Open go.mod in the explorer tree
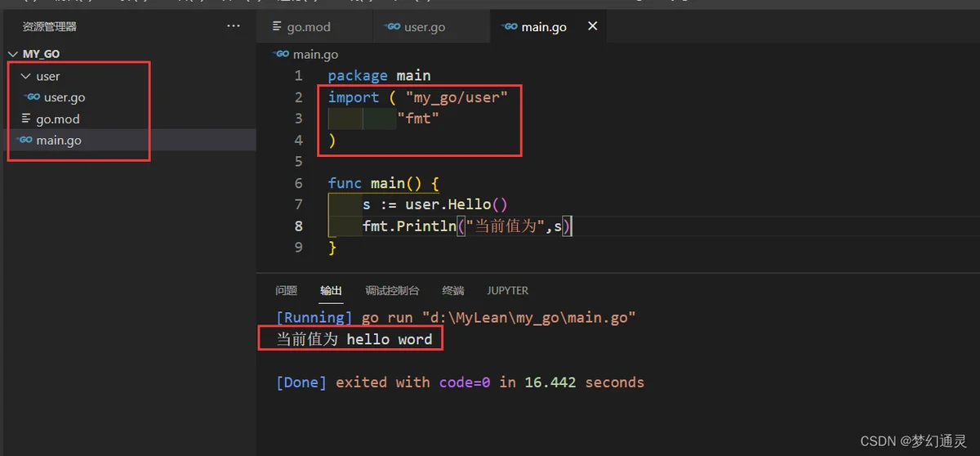Image resolution: width=980 pixels, height=456 pixels. 58,118
